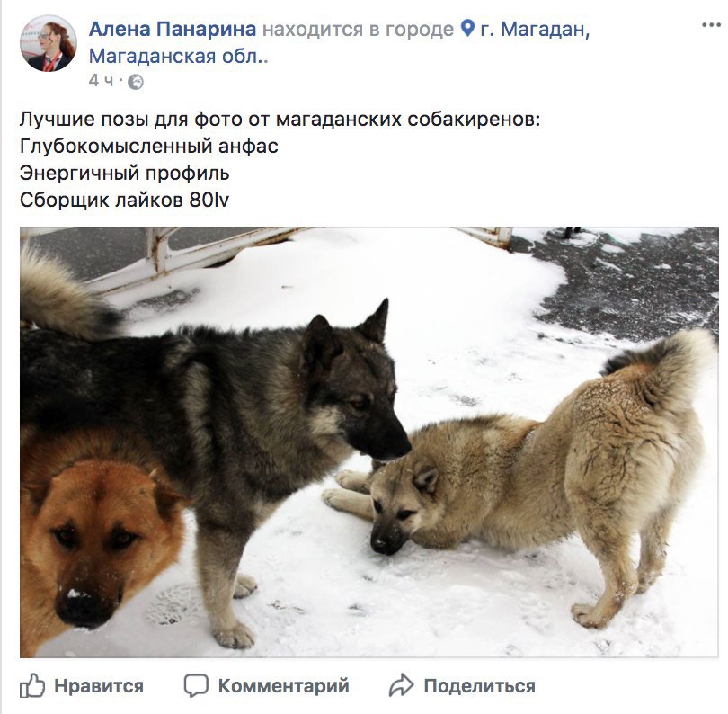Open Алена Панарина's profile picture
This screenshot has height=714, width=728.
point(49,43)
